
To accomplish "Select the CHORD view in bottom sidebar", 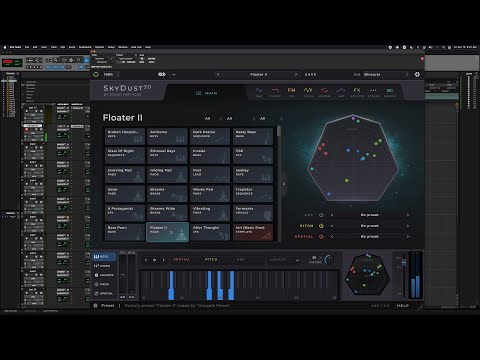I will point(104,266).
